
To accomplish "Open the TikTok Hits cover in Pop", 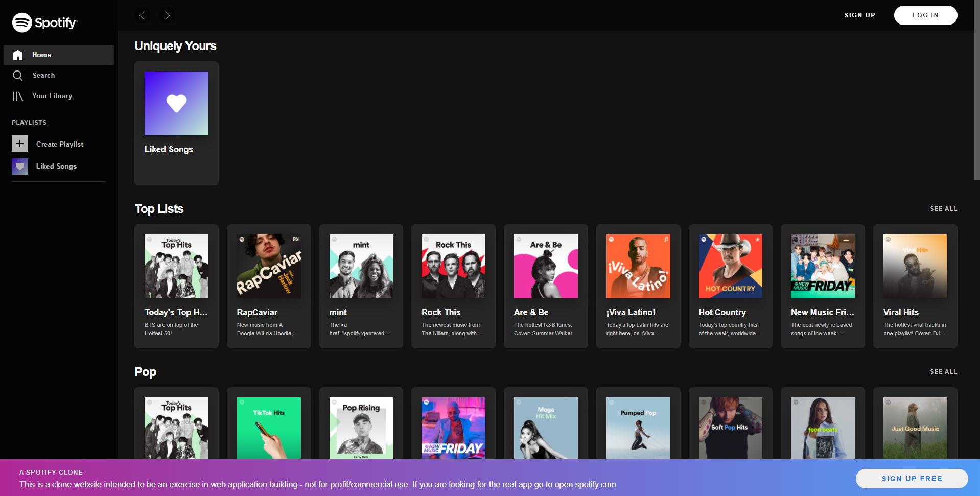I will coord(269,428).
